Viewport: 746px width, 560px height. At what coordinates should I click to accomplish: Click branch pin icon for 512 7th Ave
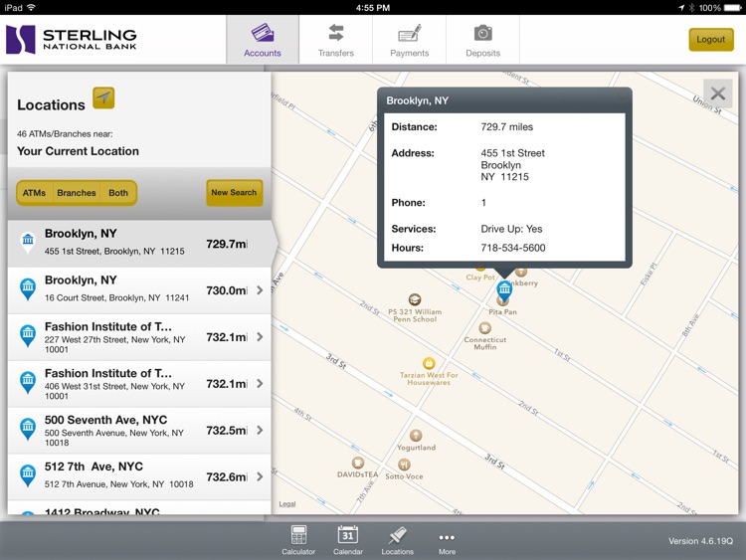pos(28,475)
